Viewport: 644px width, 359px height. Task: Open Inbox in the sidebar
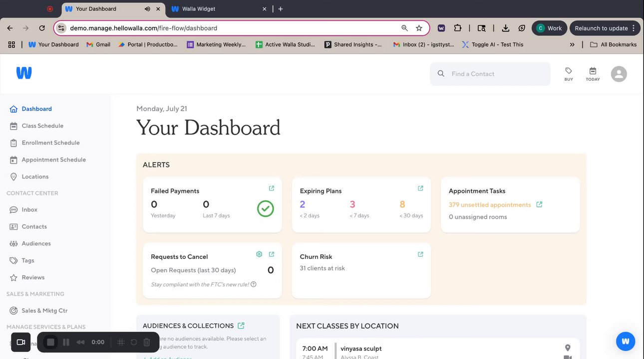(29, 209)
